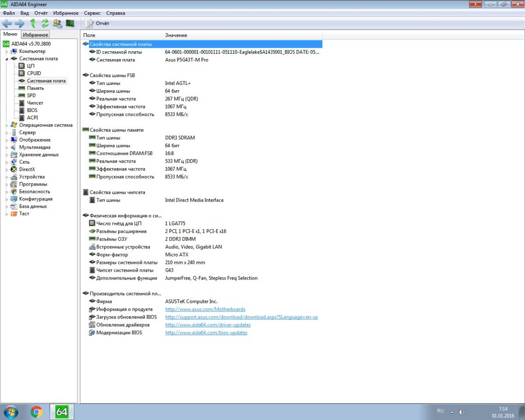Open Google Chrome from the taskbar
This screenshot has width=525, height=420.
[37, 412]
